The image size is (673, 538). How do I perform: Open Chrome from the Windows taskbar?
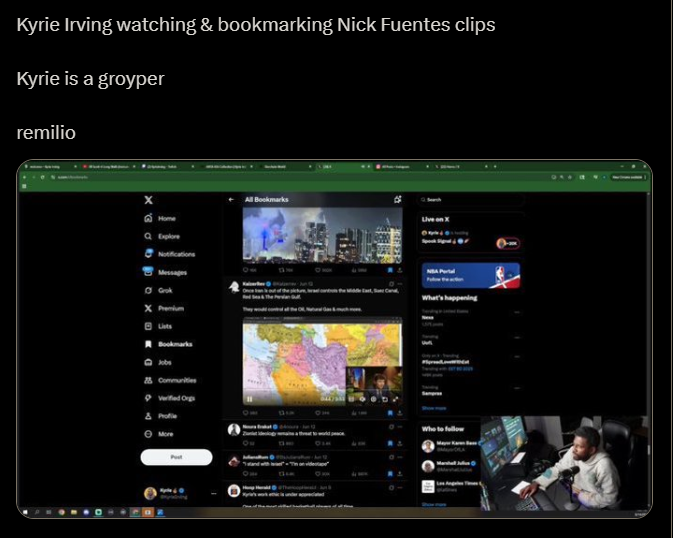pos(61,512)
